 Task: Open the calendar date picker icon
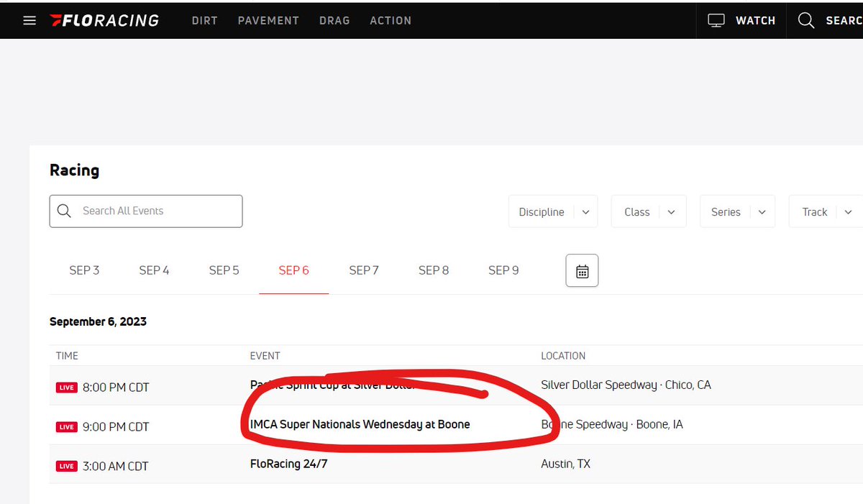[582, 271]
